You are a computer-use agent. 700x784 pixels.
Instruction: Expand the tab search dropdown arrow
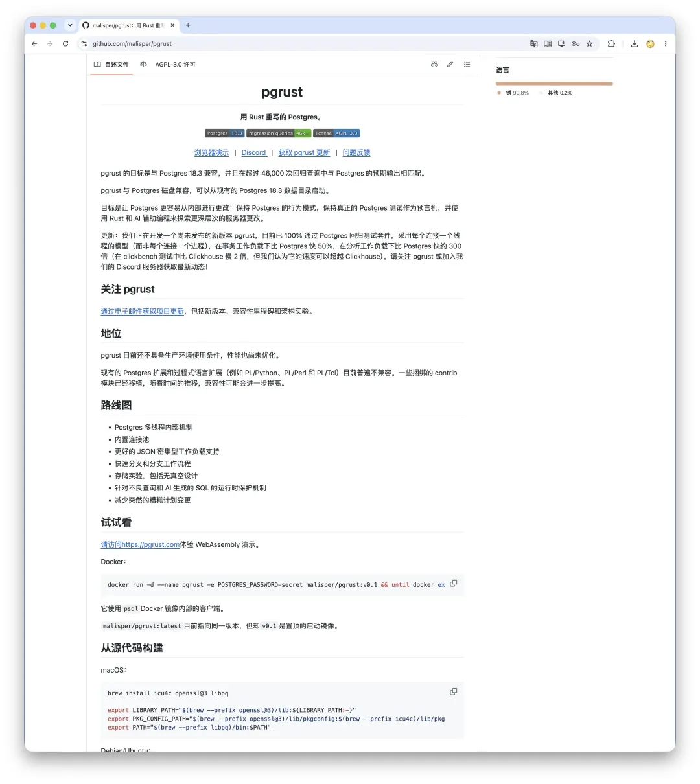point(70,25)
